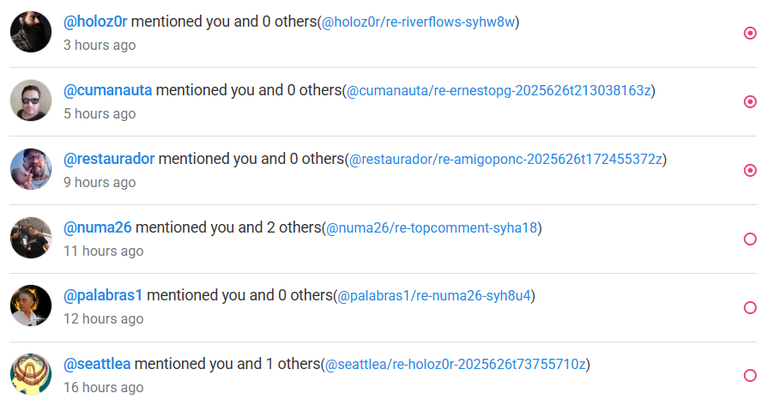
Task: Open @holoz0r's profile avatar
Action: [x=31, y=32]
